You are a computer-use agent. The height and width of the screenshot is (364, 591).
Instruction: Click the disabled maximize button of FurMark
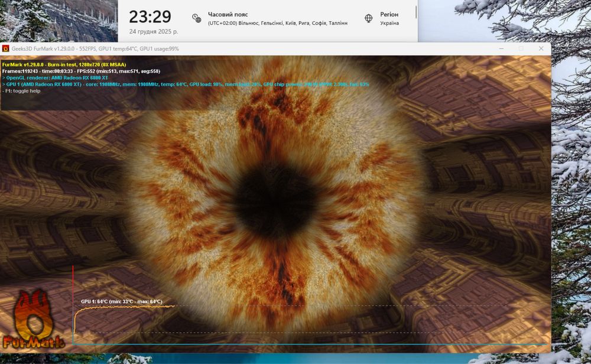click(x=521, y=48)
